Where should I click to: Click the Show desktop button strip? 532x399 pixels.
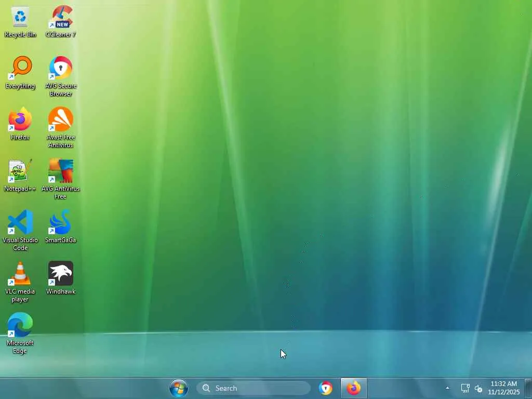click(x=528, y=388)
